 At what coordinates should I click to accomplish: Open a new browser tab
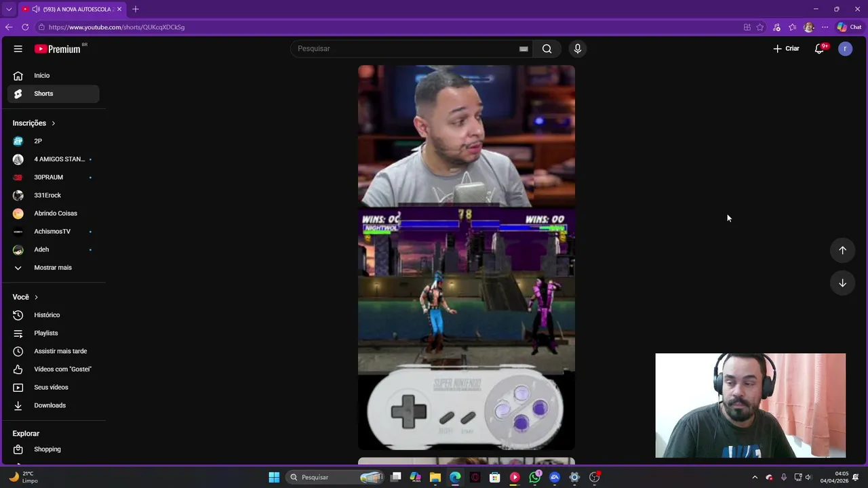tap(136, 9)
